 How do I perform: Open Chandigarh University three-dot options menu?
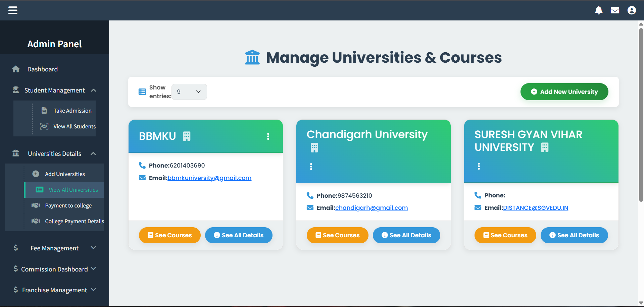point(311,167)
